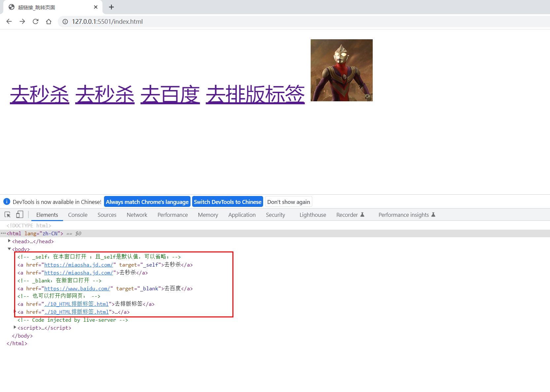The width and height of the screenshot is (550, 392).
Task: Follow the www.baidu.com href in DOM
Action: click(77, 288)
